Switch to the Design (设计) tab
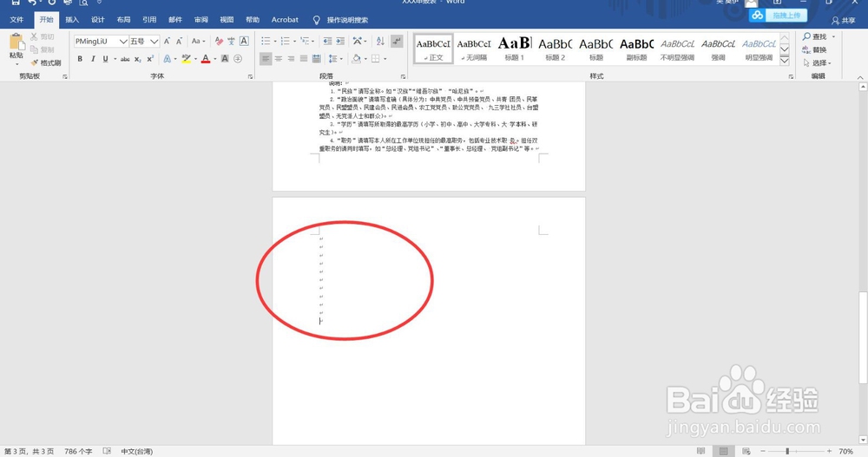 tap(98, 20)
